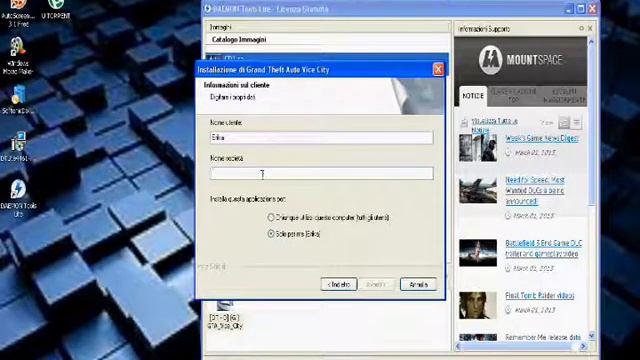This screenshot has height=360, width=640.
Task: Click the scroll-up arrow in the news panel
Action: coord(591,41)
